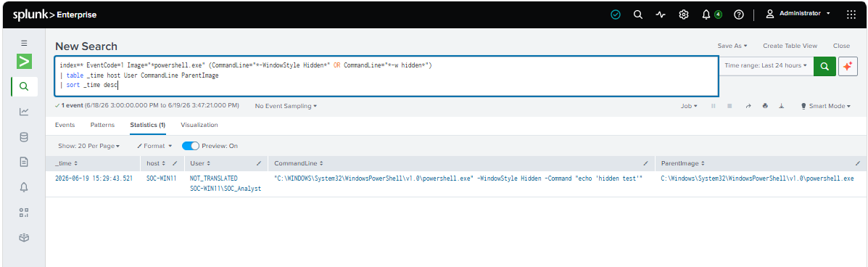Click the ParentImage powershell.exe path cell
Viewport: 868px width, 267px height.
coord(757,178)
